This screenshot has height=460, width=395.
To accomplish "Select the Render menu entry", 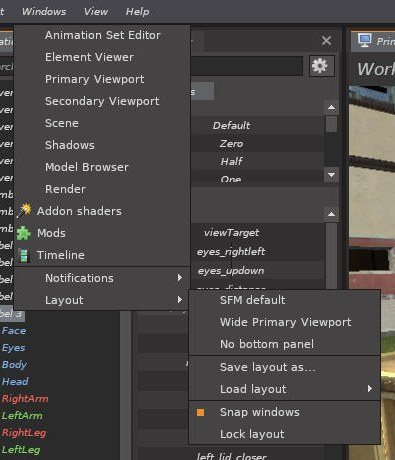I will coord(102,189).
